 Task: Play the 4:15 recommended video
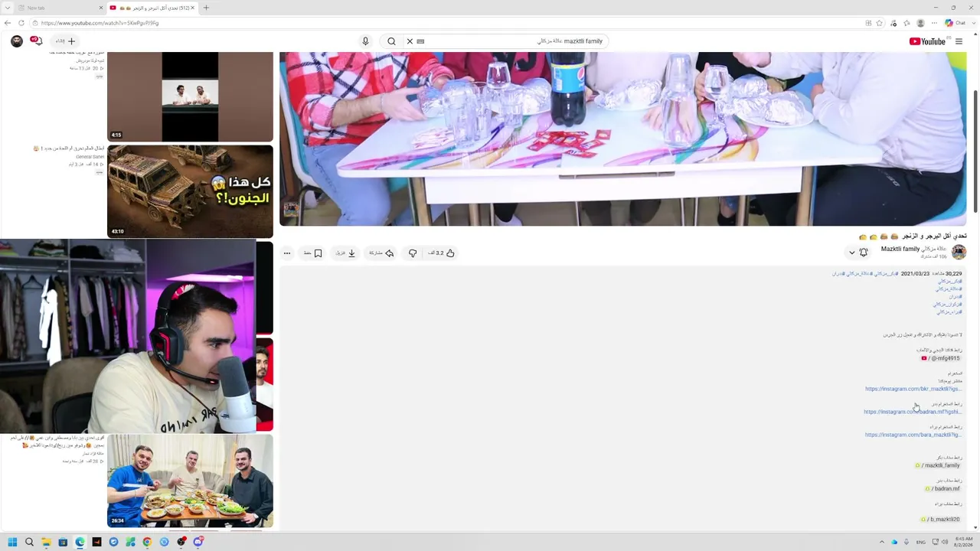190,96
